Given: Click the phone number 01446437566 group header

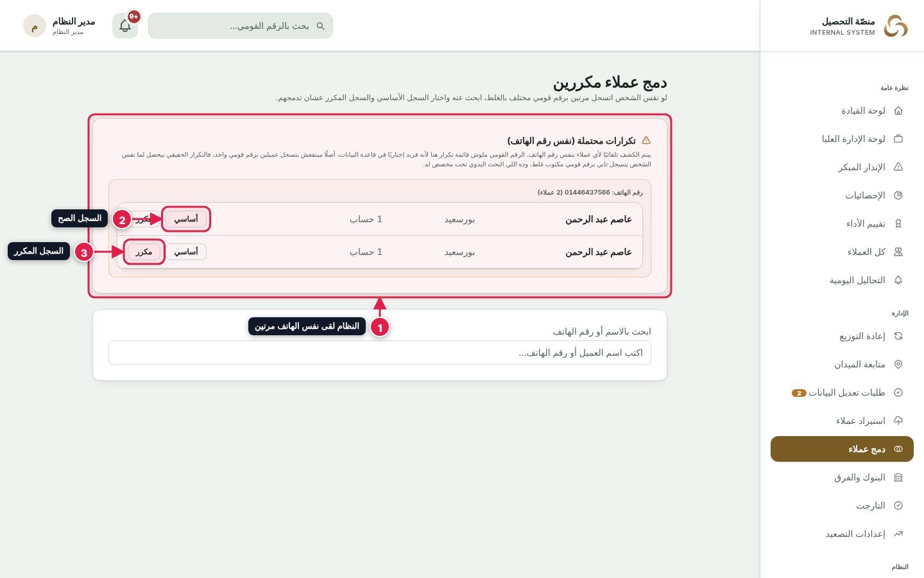Looking at the screenshot, I should [590, 193].
